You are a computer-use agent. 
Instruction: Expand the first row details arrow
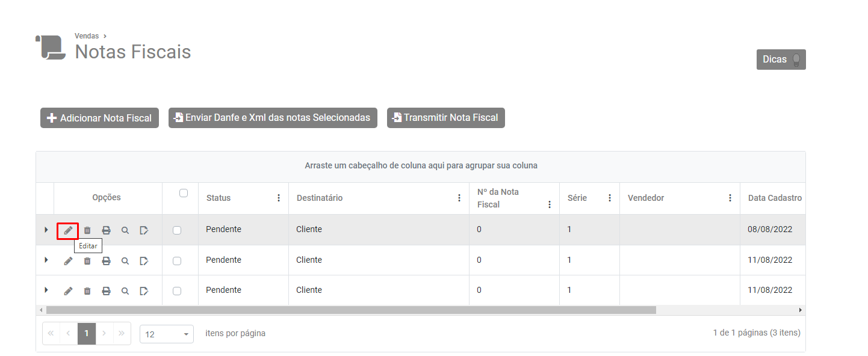46,230
